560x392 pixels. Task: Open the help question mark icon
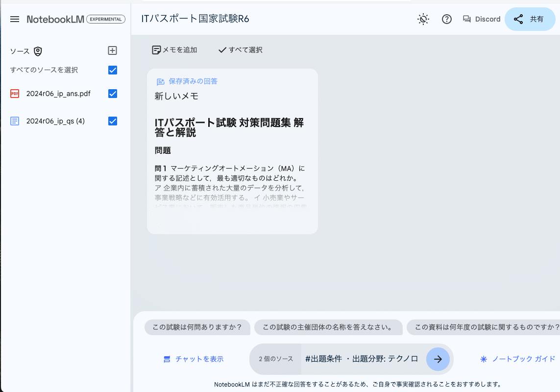(x=447, y=19)
